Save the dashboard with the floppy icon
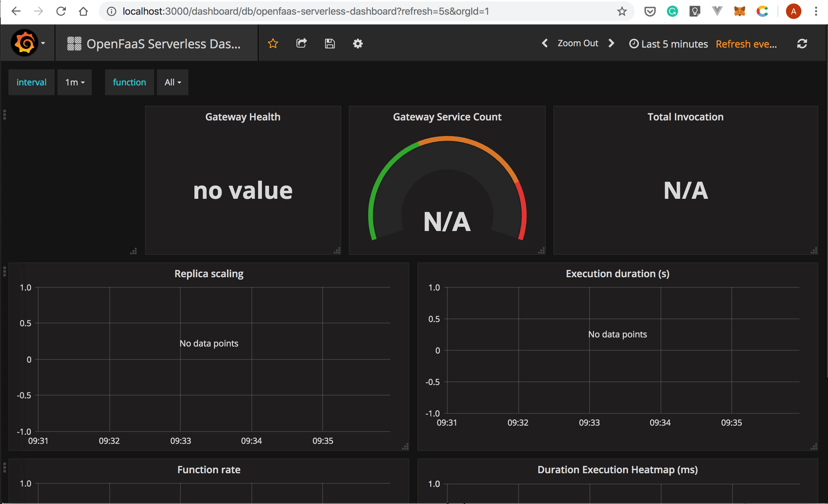The width and height of the screenshot is (828, 504). tap(330, 44)
